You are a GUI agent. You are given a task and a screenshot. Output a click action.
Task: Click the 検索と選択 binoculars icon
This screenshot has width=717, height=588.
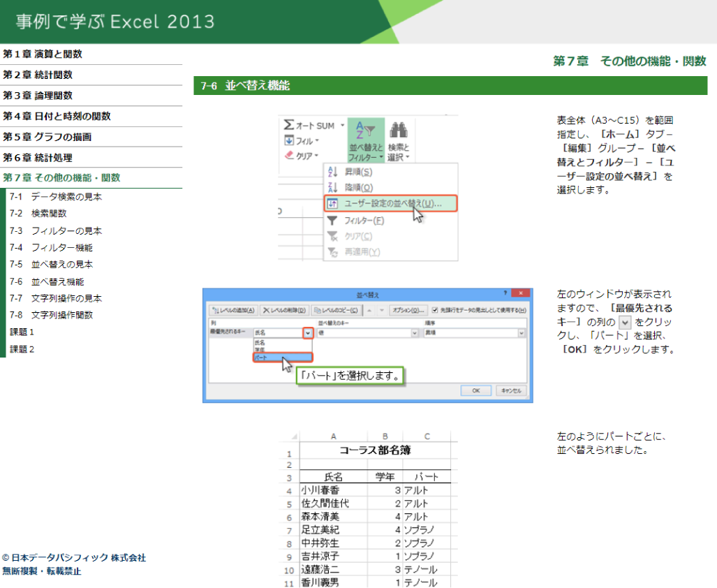point(398,131)
